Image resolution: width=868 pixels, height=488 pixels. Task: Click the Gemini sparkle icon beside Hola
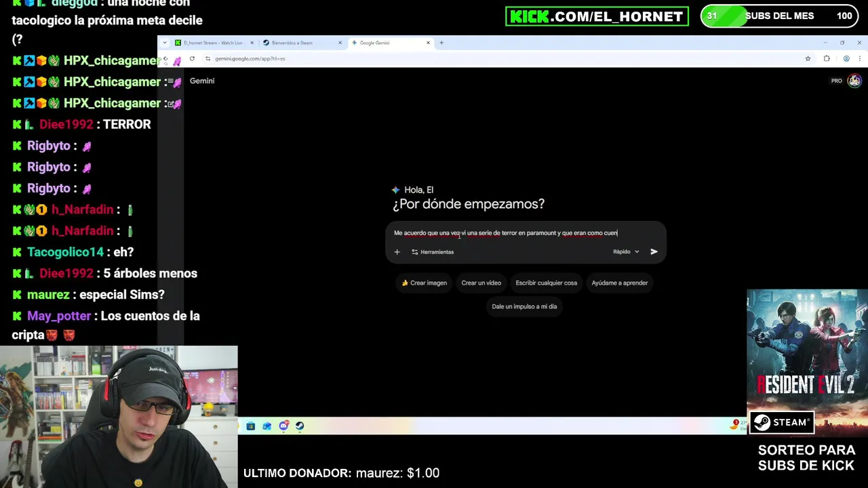pyautogui.click(x=395, y=190)
